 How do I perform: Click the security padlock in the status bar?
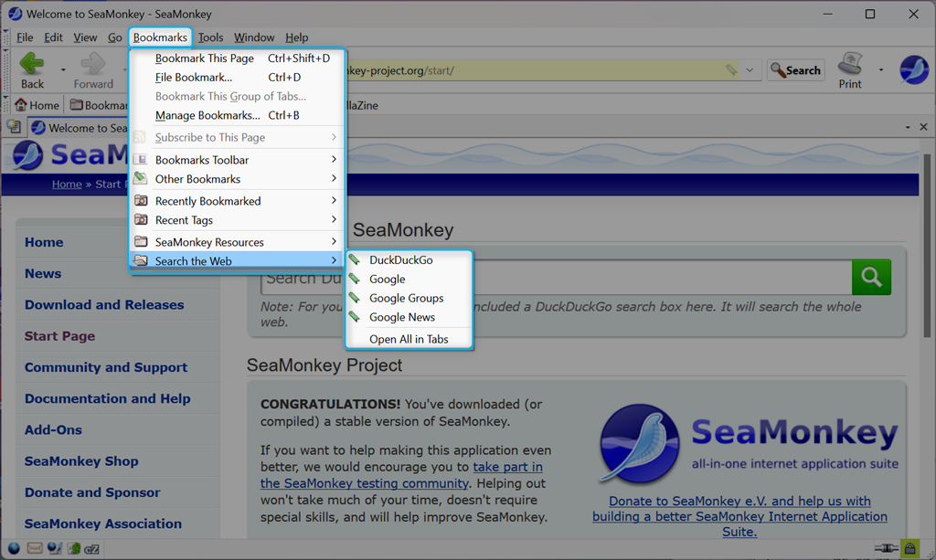pyautogui.click(x=909, y=547)
